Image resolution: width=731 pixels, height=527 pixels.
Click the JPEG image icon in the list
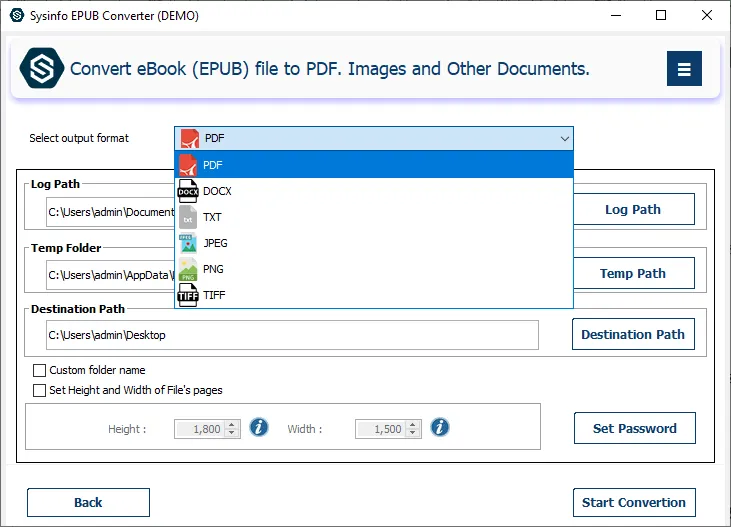click(188, 243)
